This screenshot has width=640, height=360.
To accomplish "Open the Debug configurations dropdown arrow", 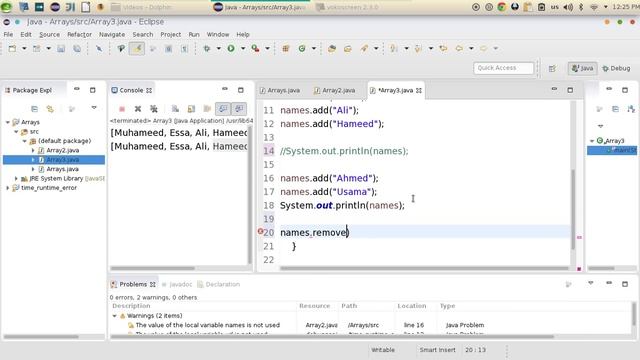I will (x=219, y=49).
